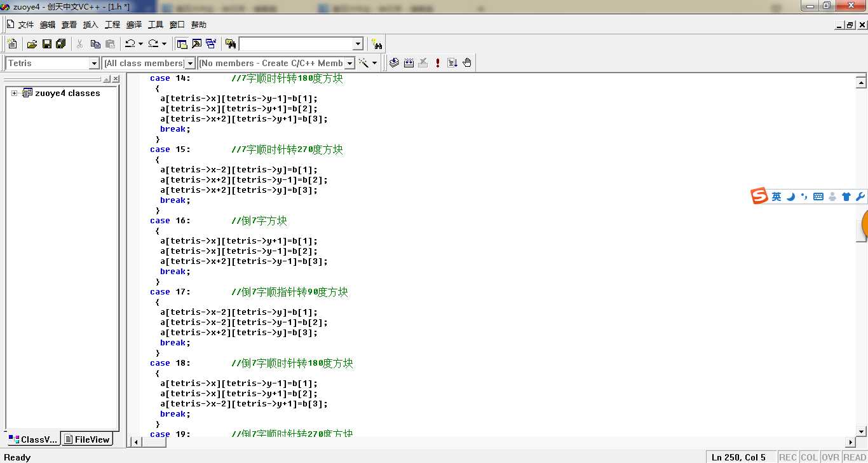Click the Go debug icon with arrow

(452, 63)
